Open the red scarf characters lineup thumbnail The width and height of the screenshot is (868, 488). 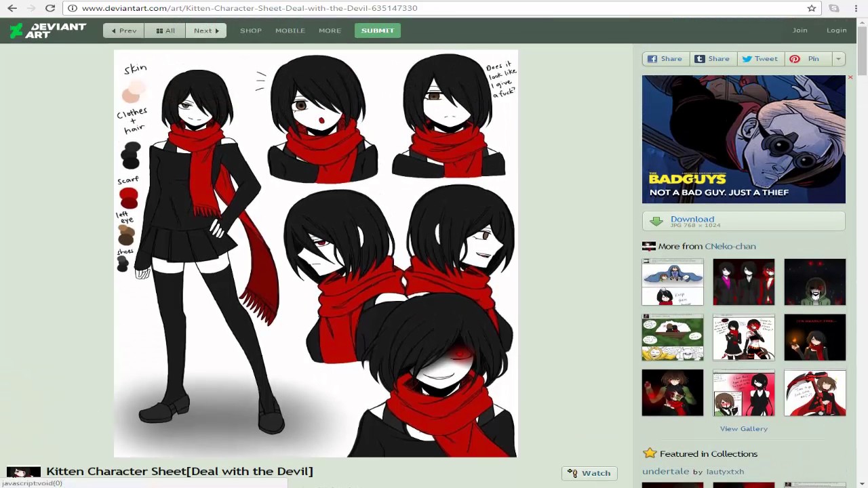(x=744, y=338)
